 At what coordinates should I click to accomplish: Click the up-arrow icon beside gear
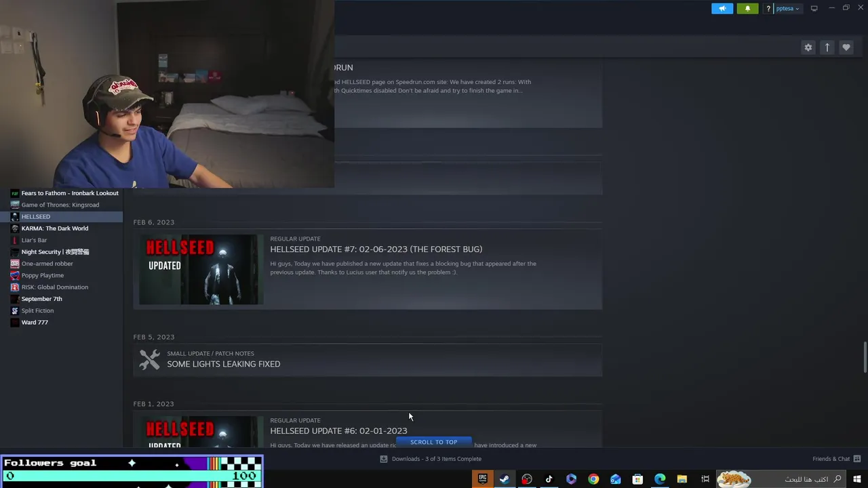(827, 47)
